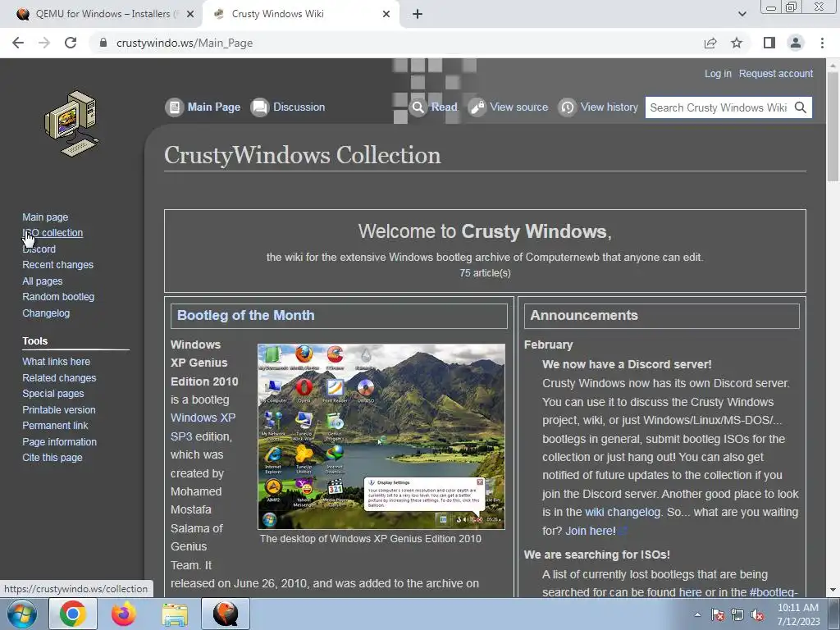Open the Chrome side panel icon

pyautogui.click(x=769, y=43)
